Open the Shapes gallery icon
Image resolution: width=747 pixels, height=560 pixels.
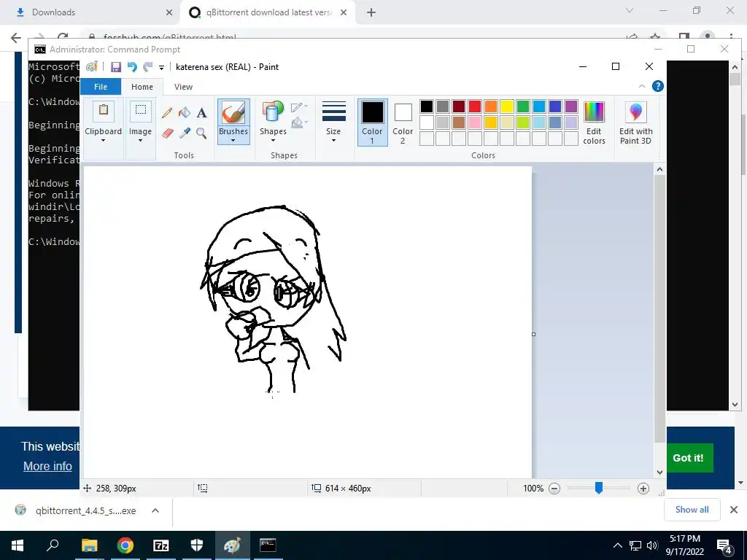273,112
